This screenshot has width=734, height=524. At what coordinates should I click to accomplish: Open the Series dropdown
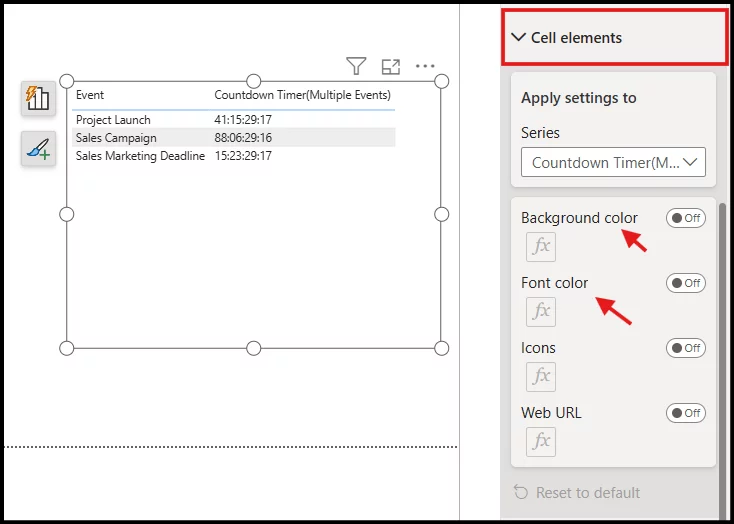[613, 162]
